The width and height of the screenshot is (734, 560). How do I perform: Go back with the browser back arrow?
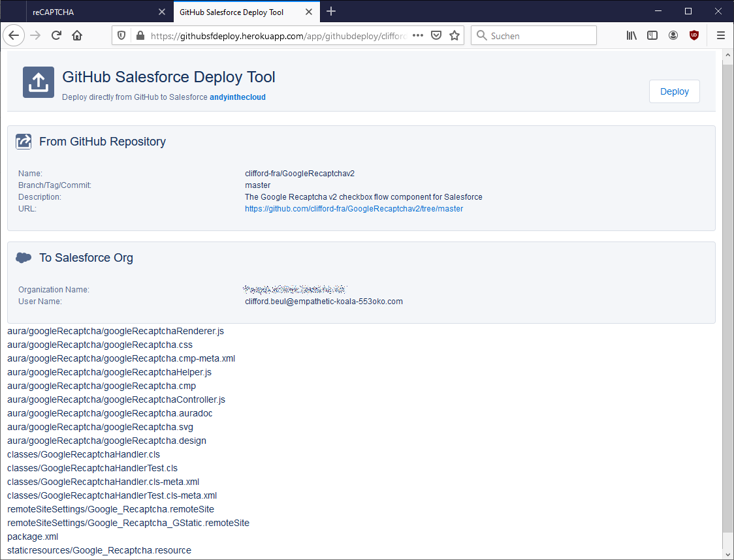[14, 35]
